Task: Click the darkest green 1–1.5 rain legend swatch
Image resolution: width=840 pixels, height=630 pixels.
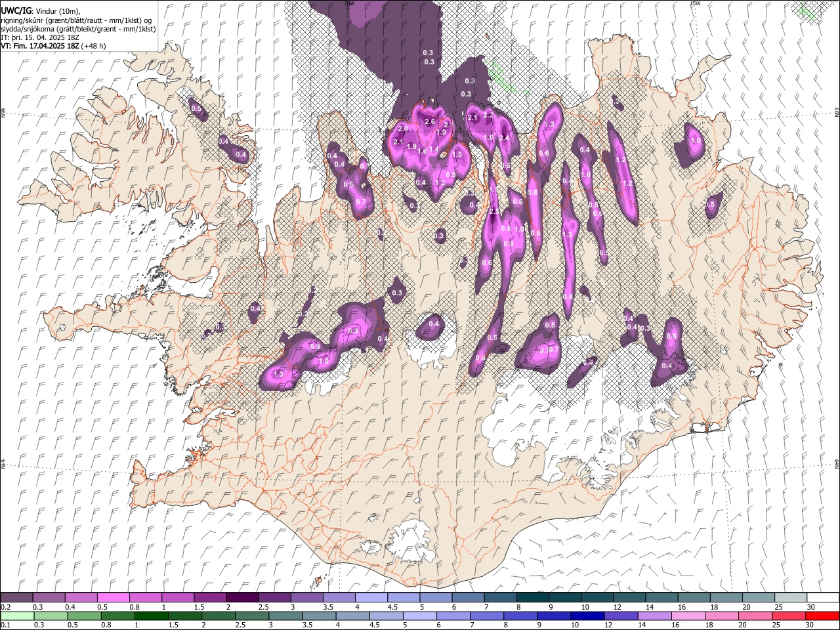Action: (x=152, y=616)
